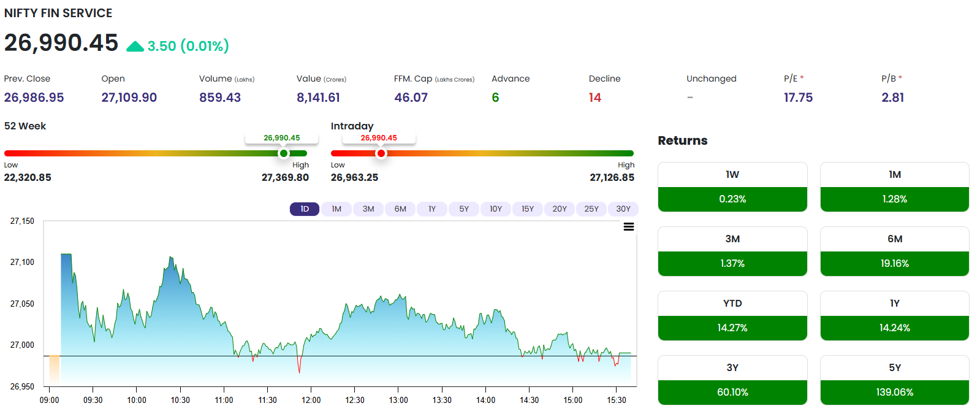Click the NIFTY FIN SERVICE title

coord(58,13)
